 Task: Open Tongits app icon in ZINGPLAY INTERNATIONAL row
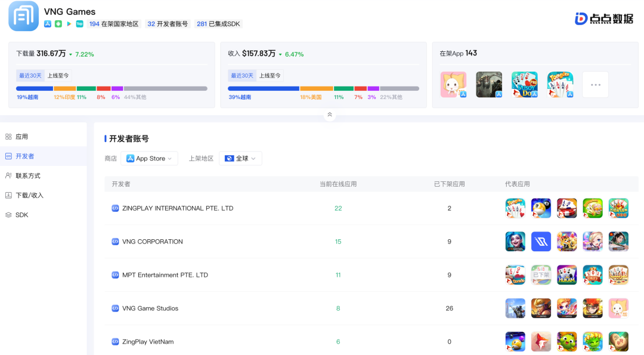(x=515, y=208)
